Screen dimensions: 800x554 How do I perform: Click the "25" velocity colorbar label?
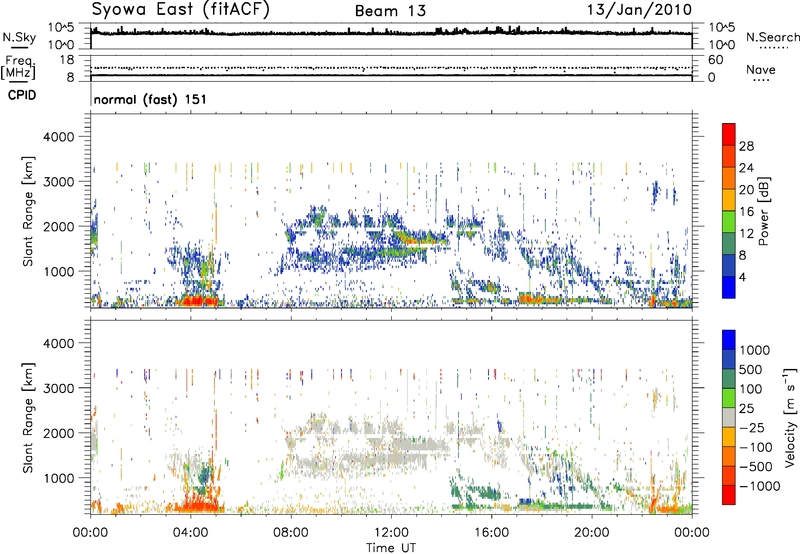(x=746, y=409)
